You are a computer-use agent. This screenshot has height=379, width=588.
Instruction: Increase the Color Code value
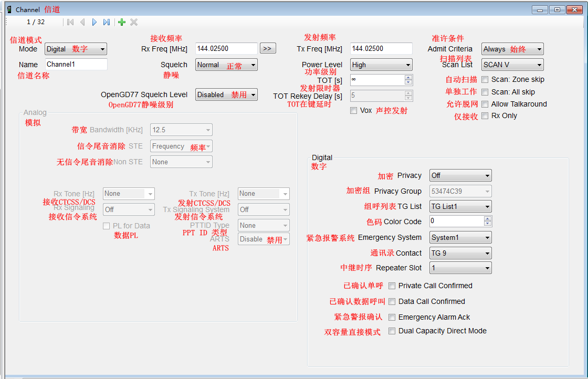tap(488, 219)
